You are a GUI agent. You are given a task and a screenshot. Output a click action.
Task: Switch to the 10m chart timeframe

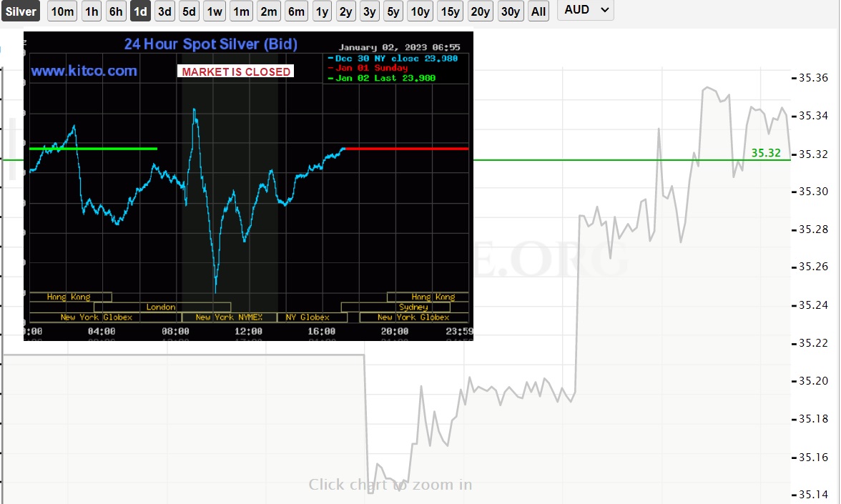tap(62, 11)
